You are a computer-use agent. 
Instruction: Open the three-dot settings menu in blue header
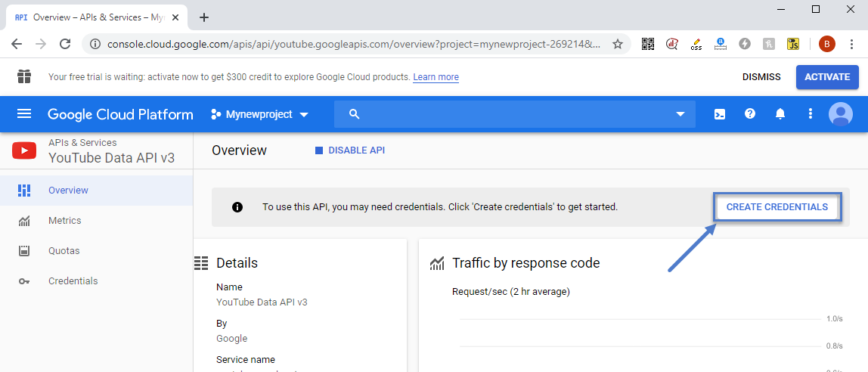[811, 113]
